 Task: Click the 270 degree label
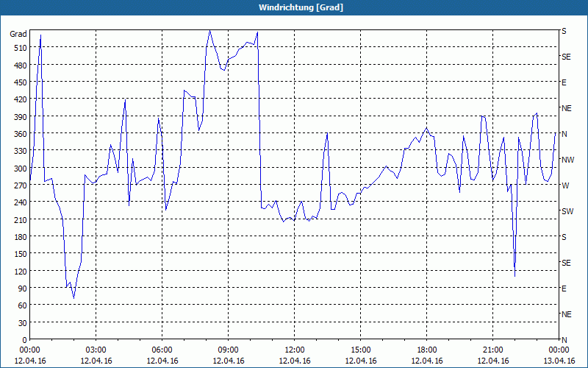[21, 185]
